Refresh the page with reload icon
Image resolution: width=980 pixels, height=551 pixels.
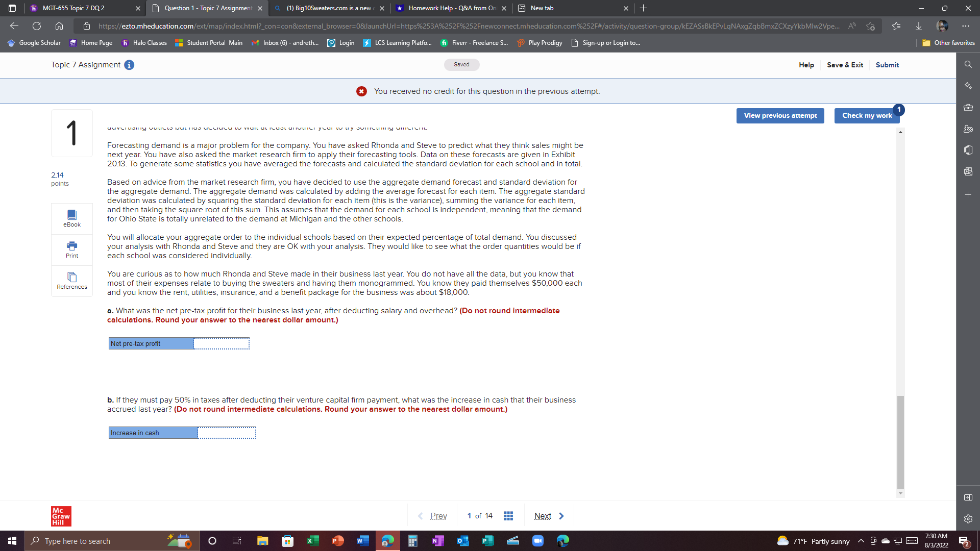37,26
